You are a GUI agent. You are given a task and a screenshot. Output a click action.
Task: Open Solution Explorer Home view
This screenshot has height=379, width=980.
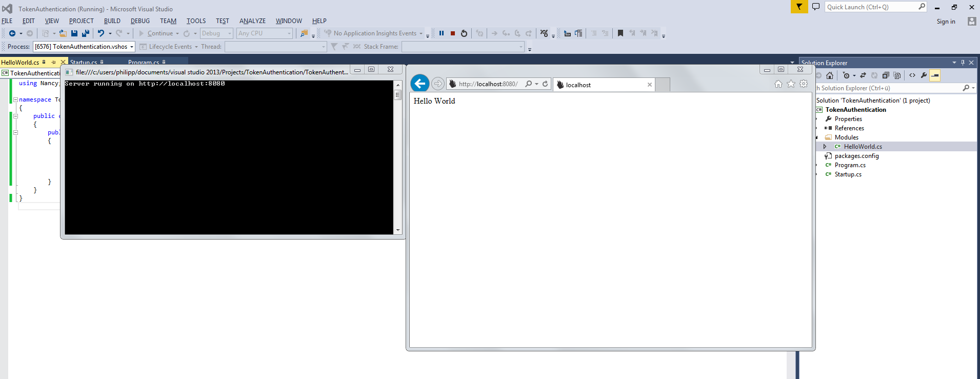pos(830,75)
